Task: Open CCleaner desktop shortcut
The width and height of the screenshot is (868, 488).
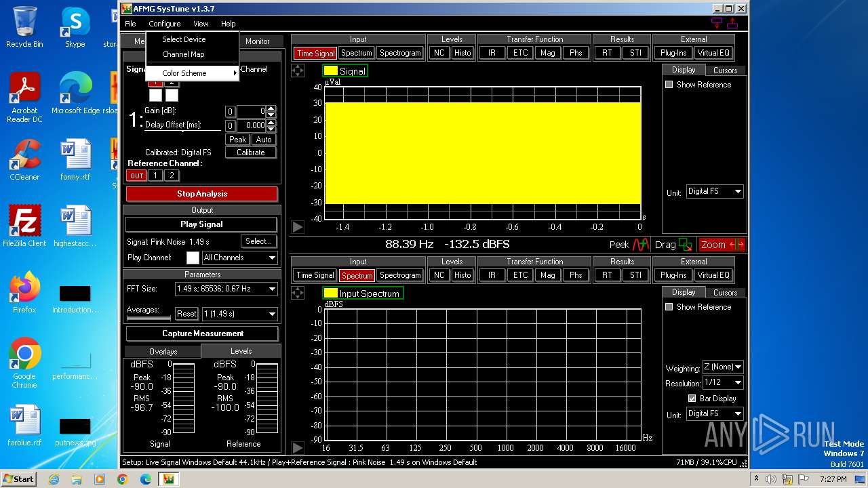Action: pyautogui.click(x=24, y=160)
